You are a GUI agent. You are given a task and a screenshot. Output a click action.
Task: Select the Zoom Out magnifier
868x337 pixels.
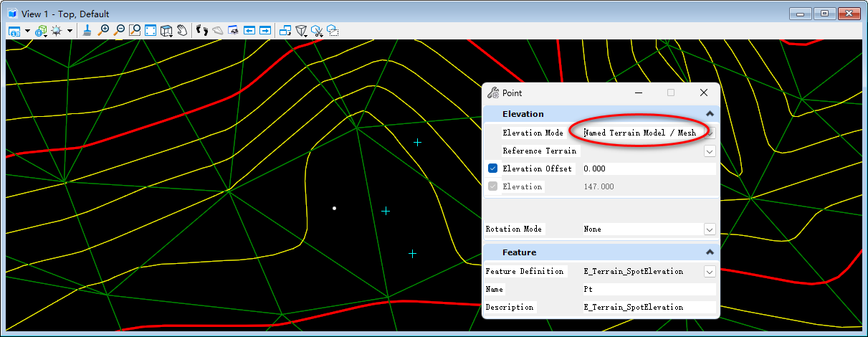pyautogui.click(x=119, y=31)
